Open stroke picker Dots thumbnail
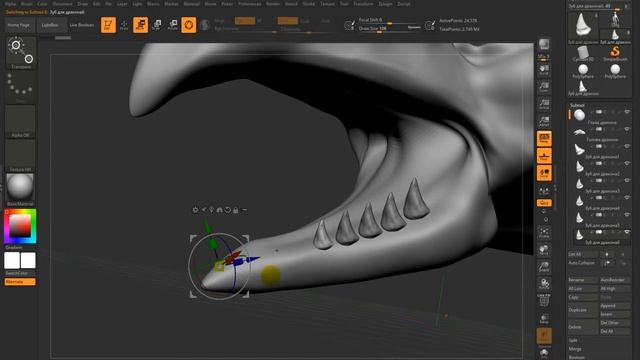Image resolution: width=640 pixels, height=360 pixels. click(20, 87)
